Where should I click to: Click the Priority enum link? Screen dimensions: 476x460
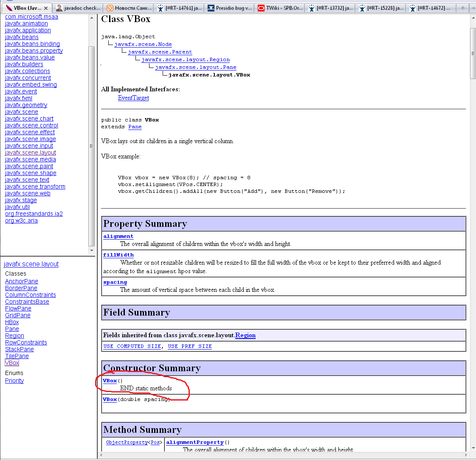pos(14,381)
